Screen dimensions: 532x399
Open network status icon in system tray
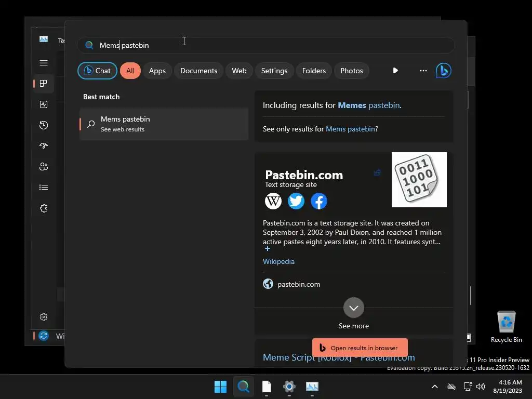coord(468,387)
